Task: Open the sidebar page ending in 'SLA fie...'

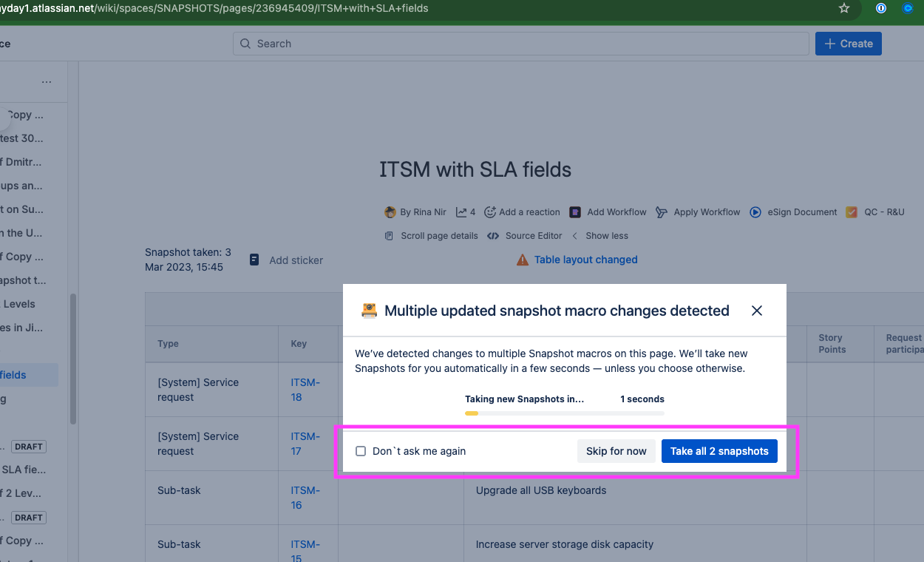Action: [x=22, y=470]
